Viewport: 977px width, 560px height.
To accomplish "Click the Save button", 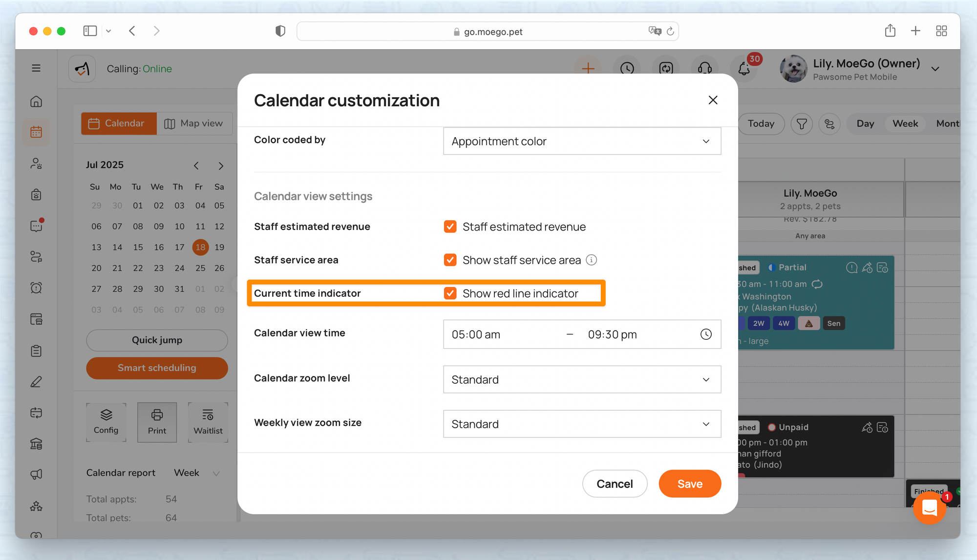I will [x=689, y=484].
